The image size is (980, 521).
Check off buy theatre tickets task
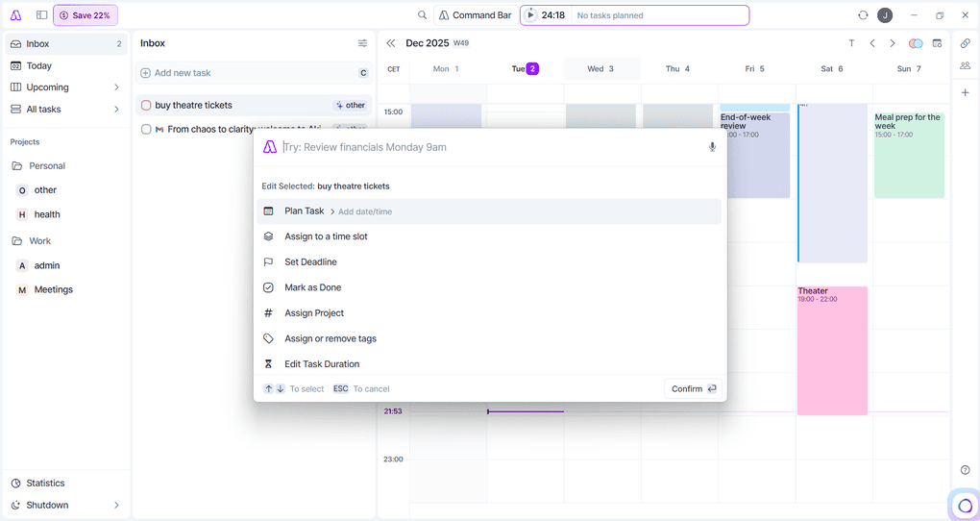146,106
